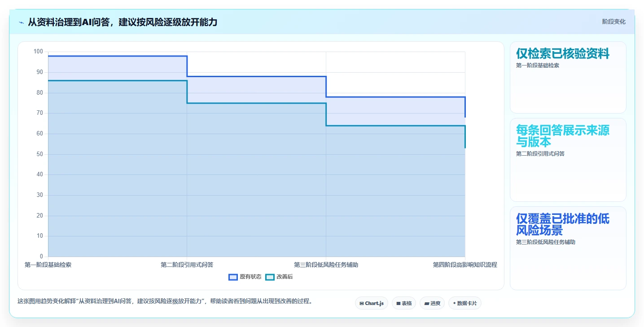Screen dimensions: 644x327
Task: Toggle the 原有状态 legend color box
Action: click(233, 277)
